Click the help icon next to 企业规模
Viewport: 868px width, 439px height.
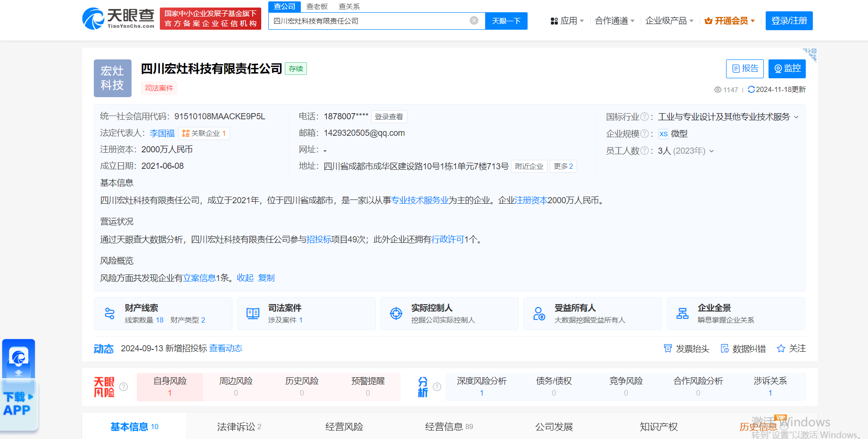coord(645,133)
